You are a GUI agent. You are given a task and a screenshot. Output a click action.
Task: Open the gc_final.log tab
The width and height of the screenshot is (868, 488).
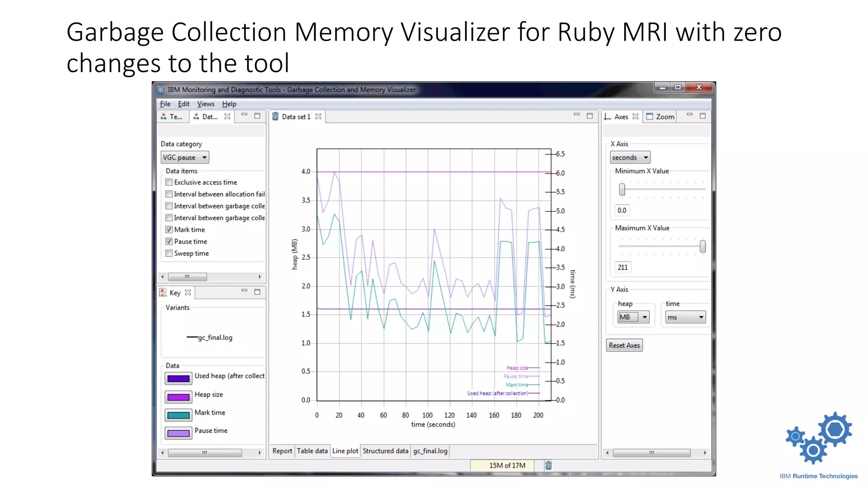point(430,451)
